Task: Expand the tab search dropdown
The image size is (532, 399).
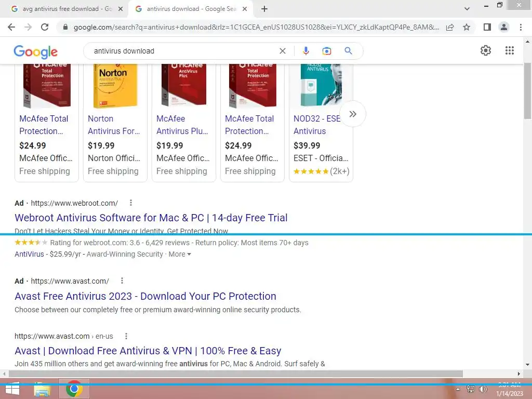Action: 467,9
